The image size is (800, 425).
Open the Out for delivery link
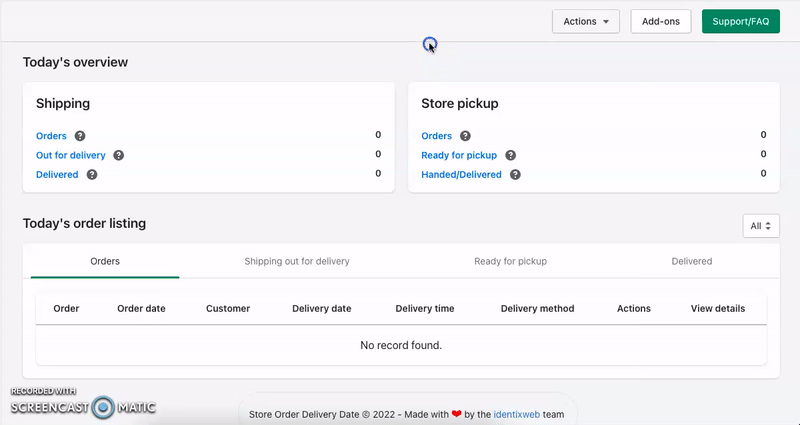coord(70,155)
